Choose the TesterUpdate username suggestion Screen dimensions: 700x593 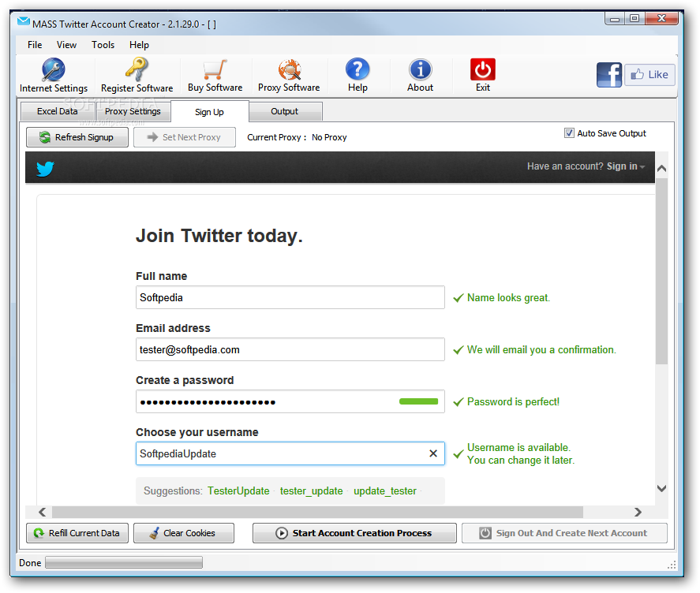pos(238,490)
